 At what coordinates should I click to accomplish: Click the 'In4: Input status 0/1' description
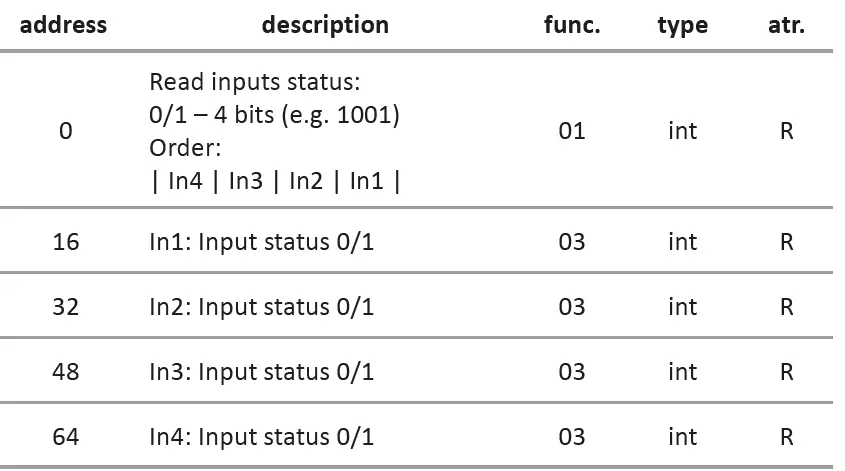coord(262,437)
